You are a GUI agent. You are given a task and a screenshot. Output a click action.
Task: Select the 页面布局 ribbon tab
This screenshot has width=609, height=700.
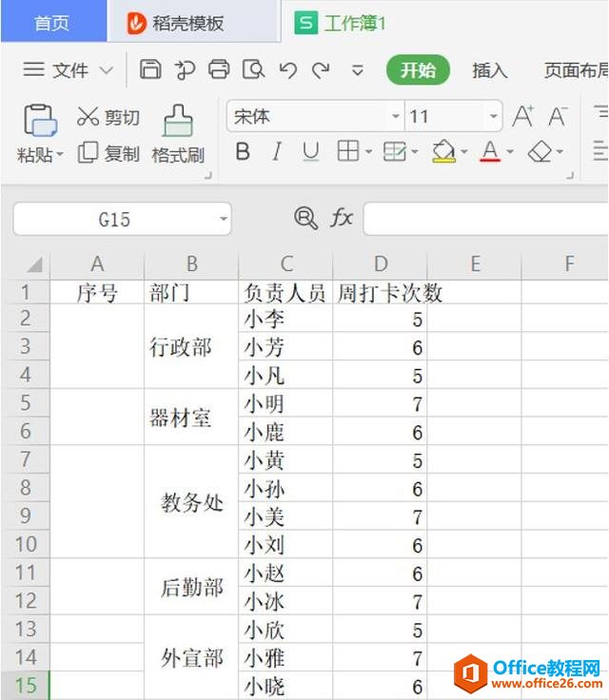(x=577, y=70)
